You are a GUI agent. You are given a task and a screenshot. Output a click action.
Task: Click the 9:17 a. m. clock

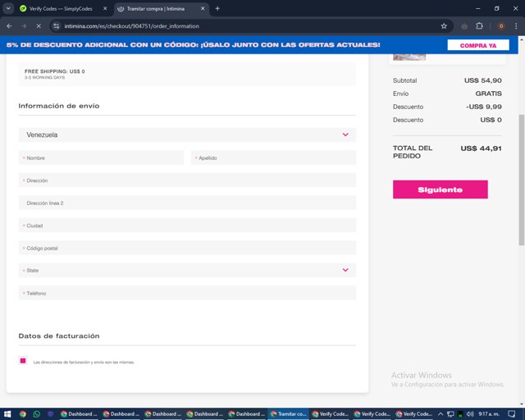(x=489, y=414)
